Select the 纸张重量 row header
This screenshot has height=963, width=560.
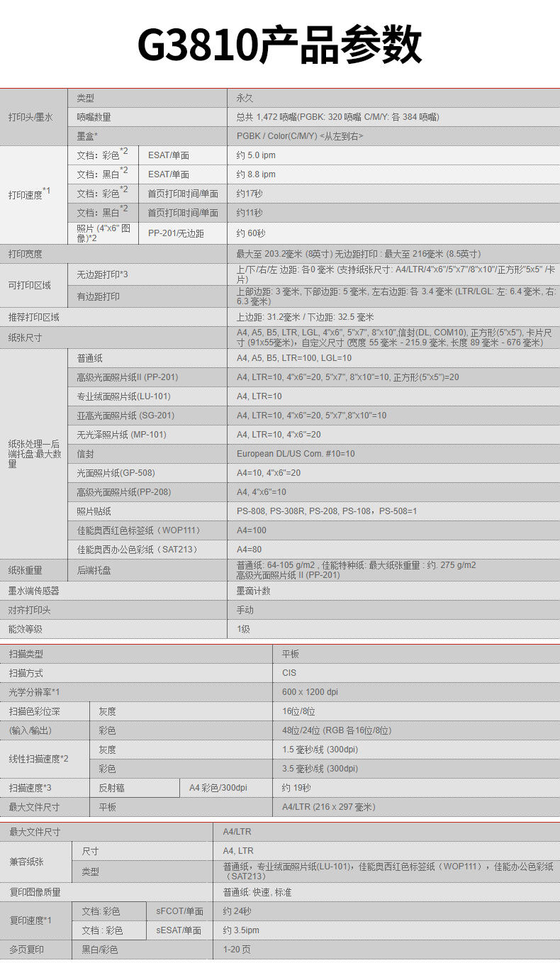[25, 570]
